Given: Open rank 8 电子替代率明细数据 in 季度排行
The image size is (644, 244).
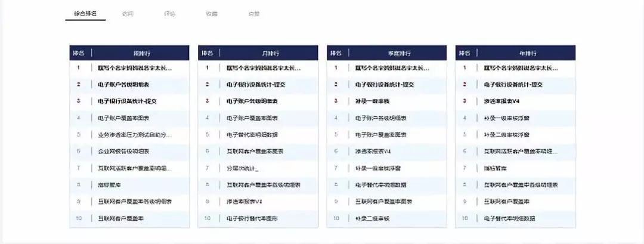Looking at the screenshot, I should coord(380,185).
